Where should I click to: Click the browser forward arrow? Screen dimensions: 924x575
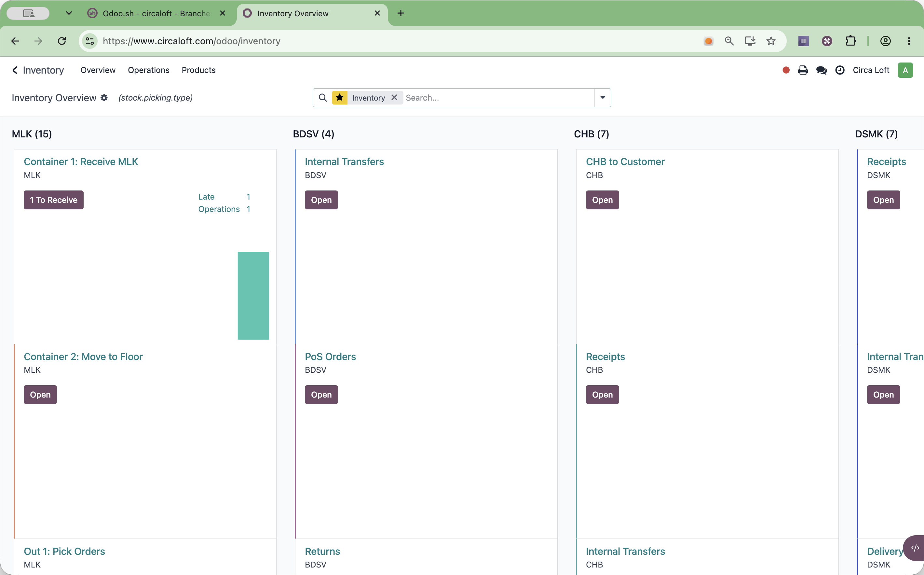tap(38, 41)
